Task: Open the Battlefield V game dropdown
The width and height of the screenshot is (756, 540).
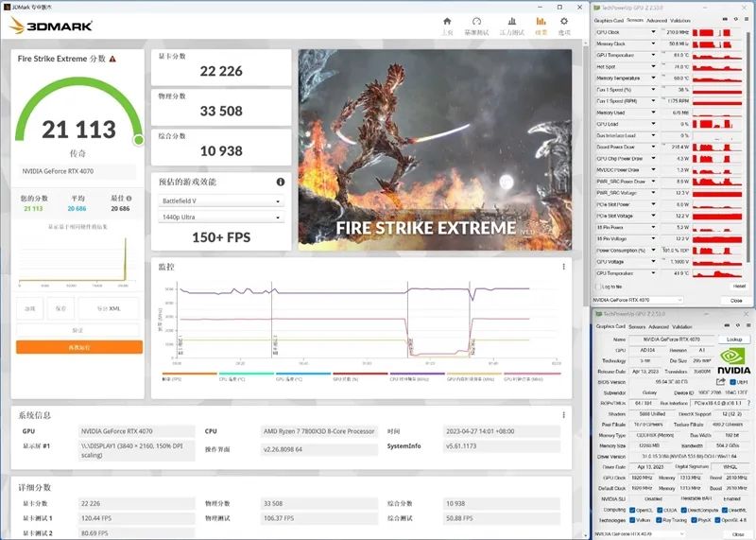Action: (221, 200)
